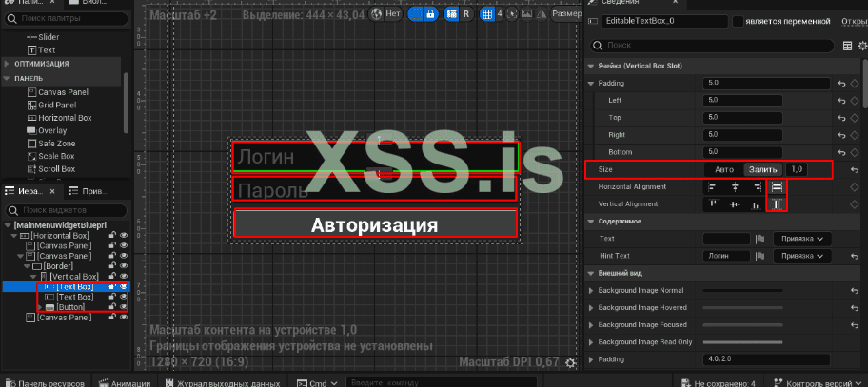Toggle lock on Button in hierarchy
Screen dimensions: 868x387
111,307
